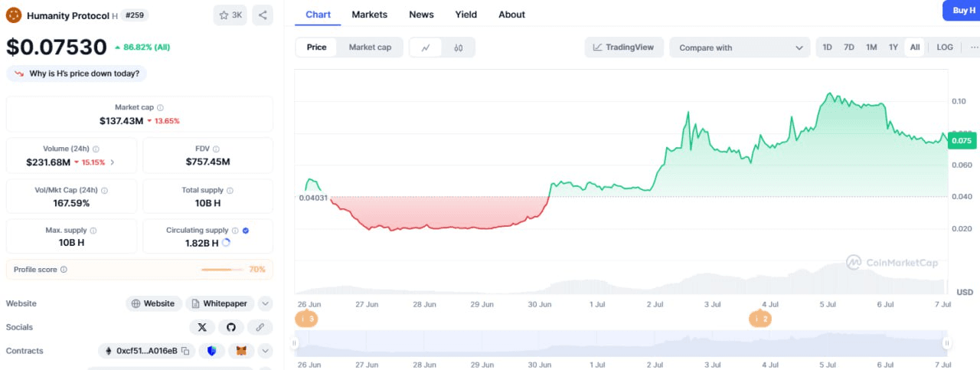Image resolution: width=980 pixels, height=370 pixels.
Task: Click the green 0.075 price label
Action: pos(961,140)
